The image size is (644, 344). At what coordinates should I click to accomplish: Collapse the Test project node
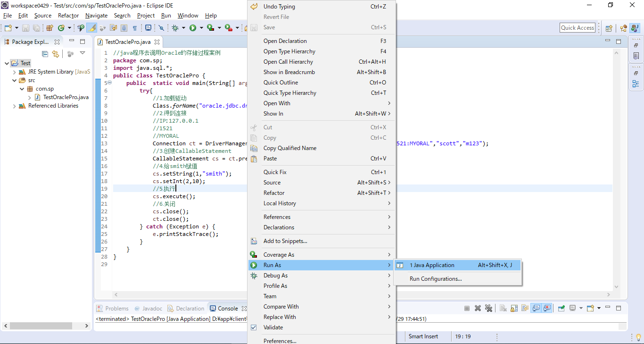pyautogui.click(x=6, y=63)
